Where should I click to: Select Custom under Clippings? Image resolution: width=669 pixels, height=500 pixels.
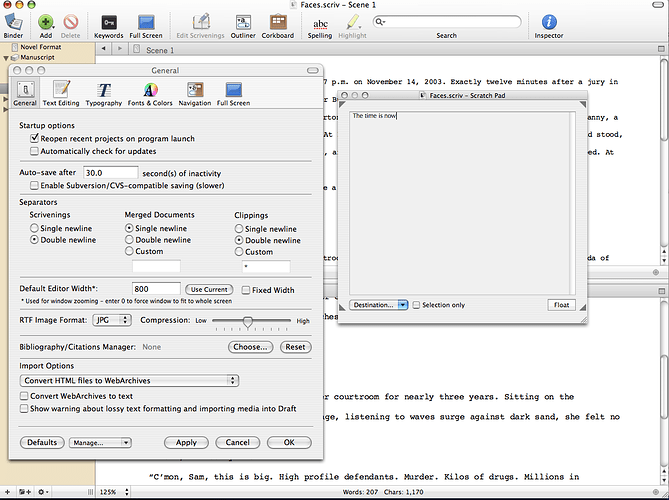[x=239, y=252]
